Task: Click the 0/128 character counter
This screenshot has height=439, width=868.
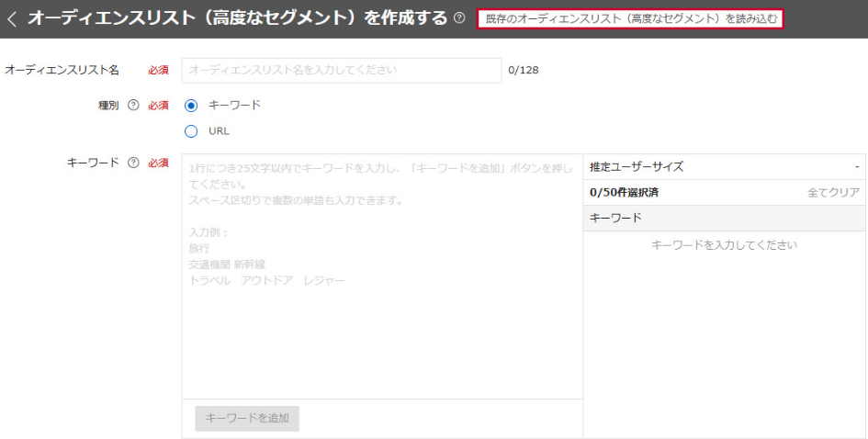Action: coord(524,71)
